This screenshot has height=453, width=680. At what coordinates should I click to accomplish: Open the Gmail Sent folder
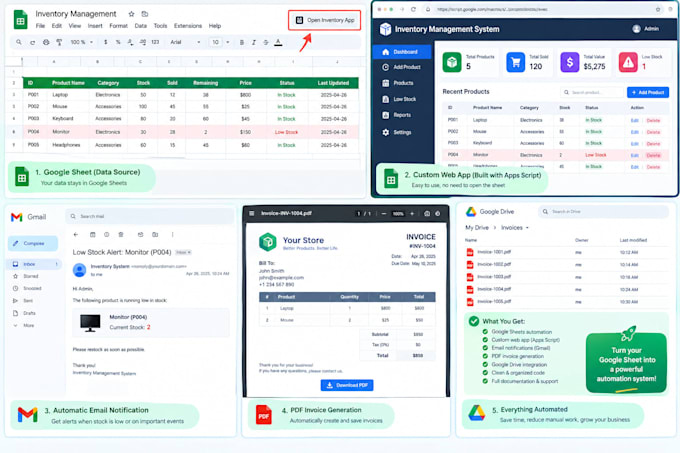click(23, 300)
